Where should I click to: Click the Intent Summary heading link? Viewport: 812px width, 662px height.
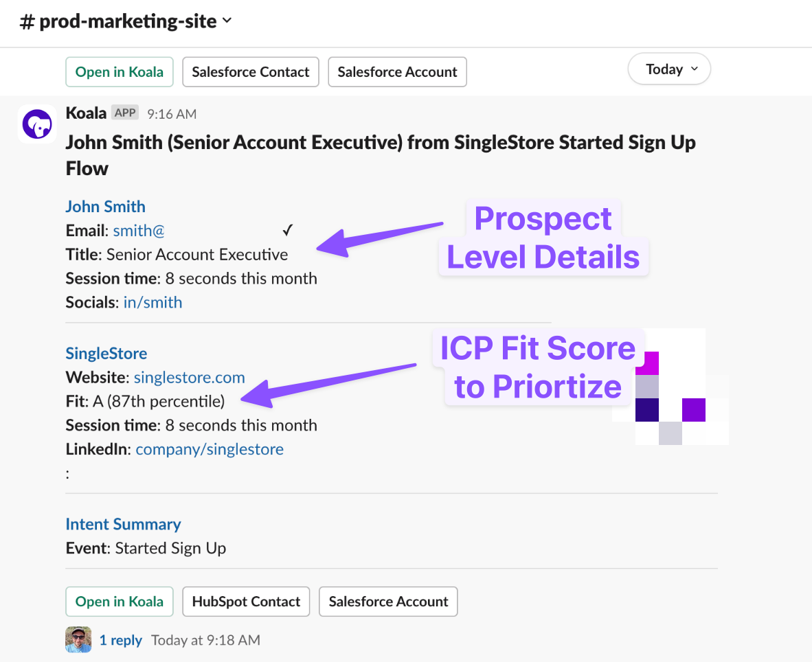(x=123, y=525)
